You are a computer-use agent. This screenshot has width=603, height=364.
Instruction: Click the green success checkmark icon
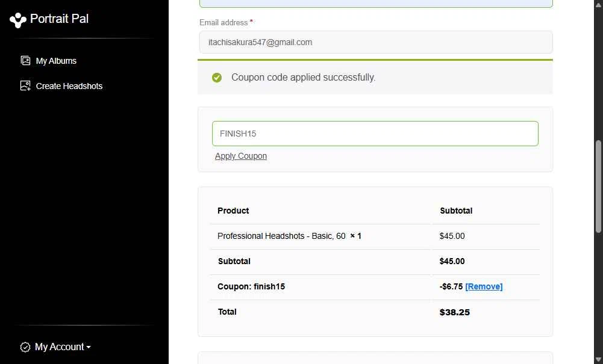coord(217,78)
